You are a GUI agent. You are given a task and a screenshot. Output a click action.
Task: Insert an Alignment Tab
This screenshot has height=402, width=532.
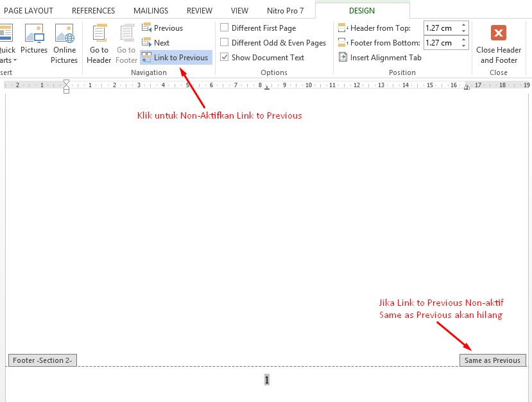pyautogui.click(x=380, y=57)
